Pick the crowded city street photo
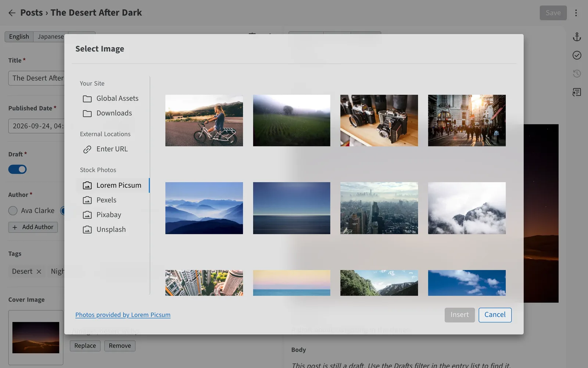 467,120
